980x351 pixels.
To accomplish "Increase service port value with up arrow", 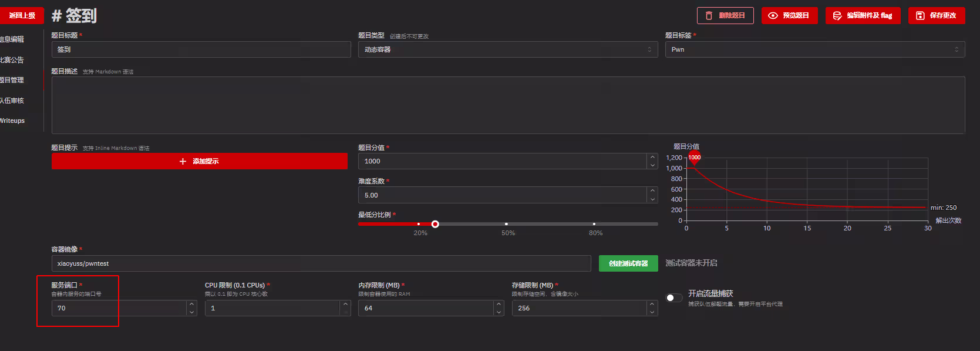I will click(191, 305).
